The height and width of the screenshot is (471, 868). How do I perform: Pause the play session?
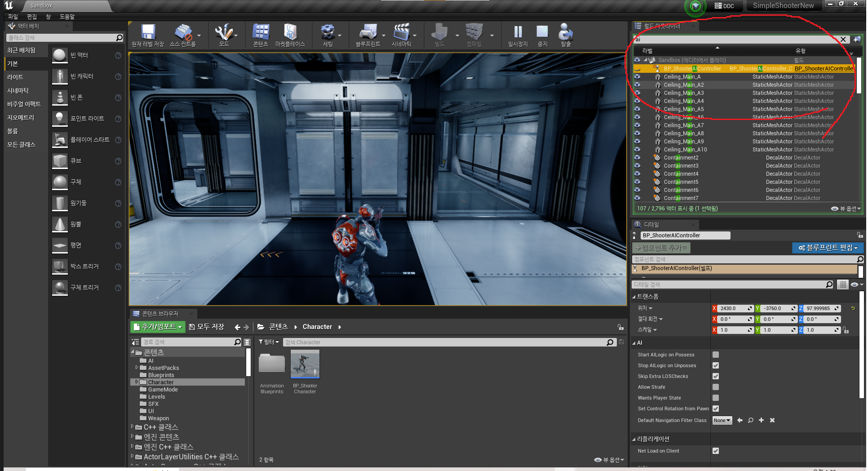pyautogui.click(x=518, y=32)
